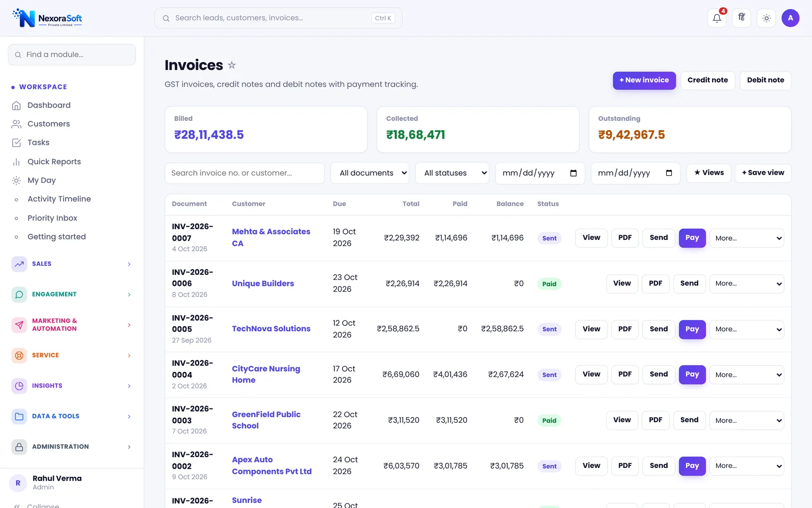812x508 pixels.
Task: Click the Engagement chat bubble icon
Action: (x=19, y=295)
